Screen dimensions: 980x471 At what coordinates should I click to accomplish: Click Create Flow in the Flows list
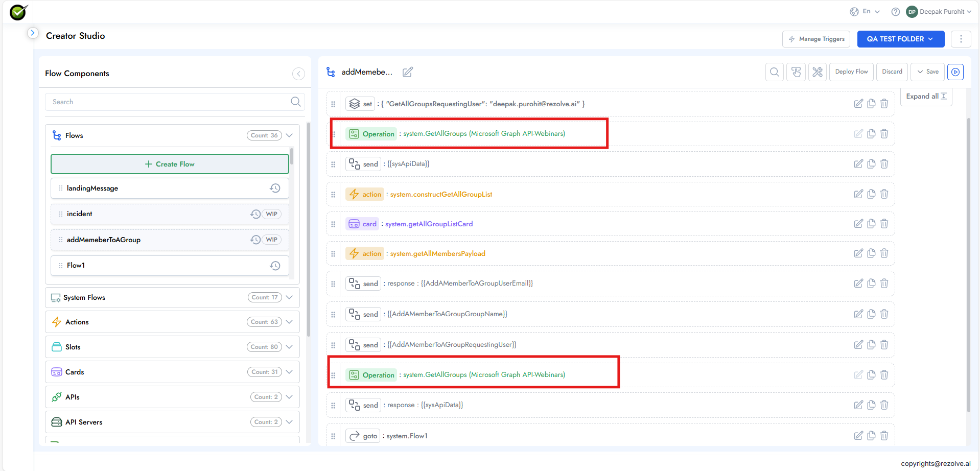[x=170, y=164]
